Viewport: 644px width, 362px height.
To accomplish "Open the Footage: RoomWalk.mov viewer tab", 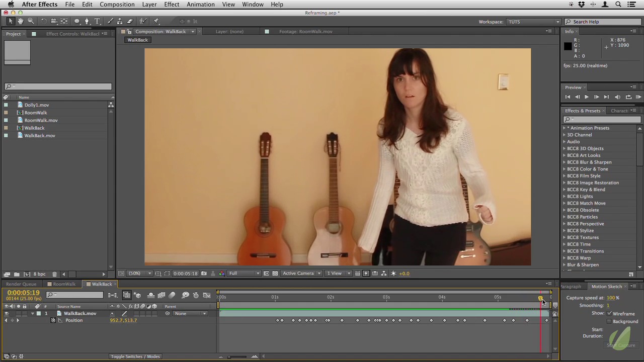I will pyautogui.click(x=305, y=32).
